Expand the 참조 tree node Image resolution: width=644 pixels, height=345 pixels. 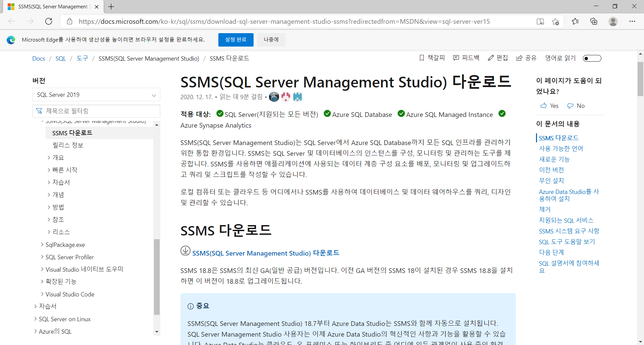(x=49, y=219)
